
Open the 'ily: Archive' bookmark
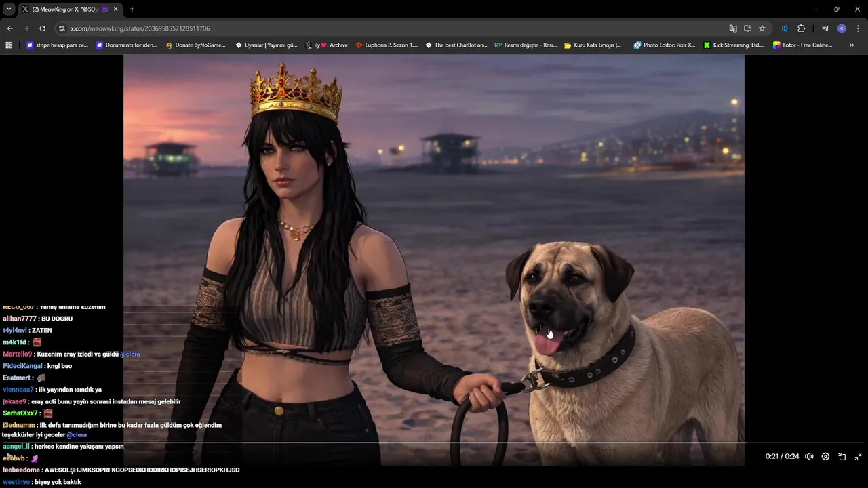pyautogui.click(x=326, y=45)
